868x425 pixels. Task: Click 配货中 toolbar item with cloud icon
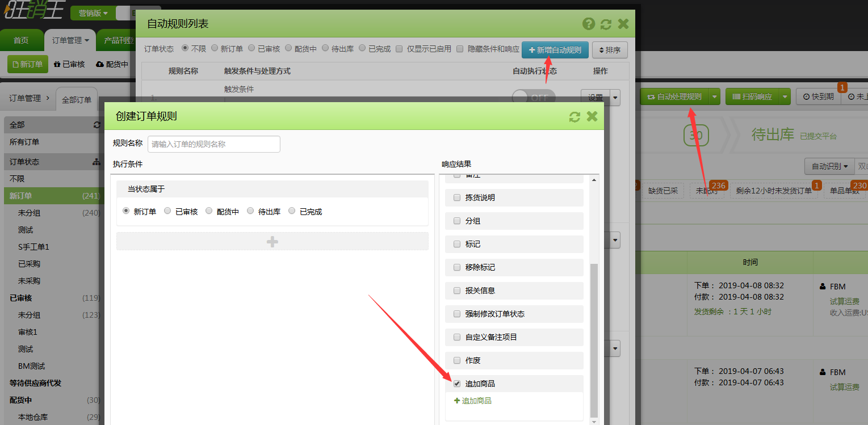[x=112, y=64]
